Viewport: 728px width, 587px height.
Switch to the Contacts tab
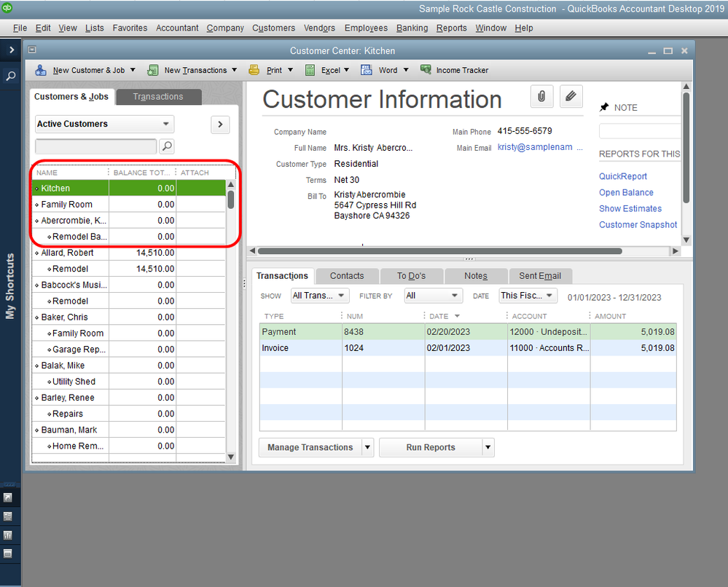pyautogui.click(x=347, y=276)
